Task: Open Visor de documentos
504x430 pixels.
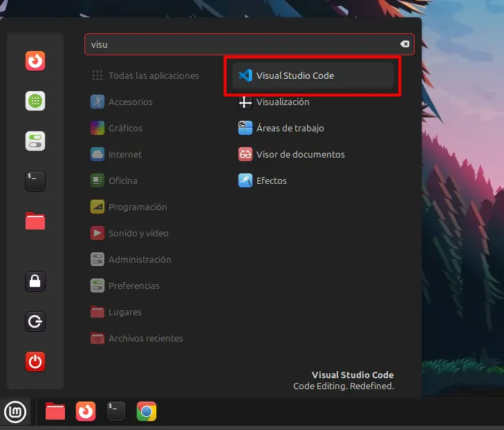Action: pos(299,155)
